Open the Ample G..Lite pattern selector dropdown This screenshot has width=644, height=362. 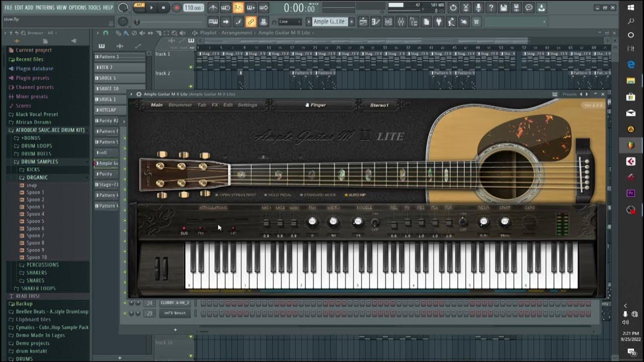coord(330,22)
